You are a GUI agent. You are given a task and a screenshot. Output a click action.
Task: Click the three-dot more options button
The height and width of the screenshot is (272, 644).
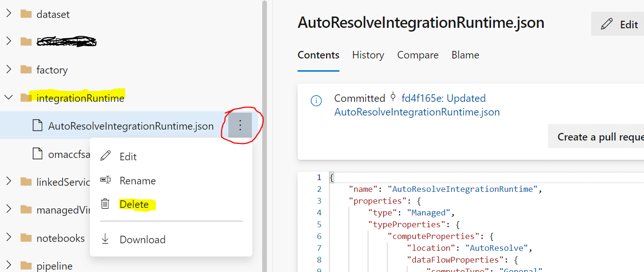coord(240,125)
